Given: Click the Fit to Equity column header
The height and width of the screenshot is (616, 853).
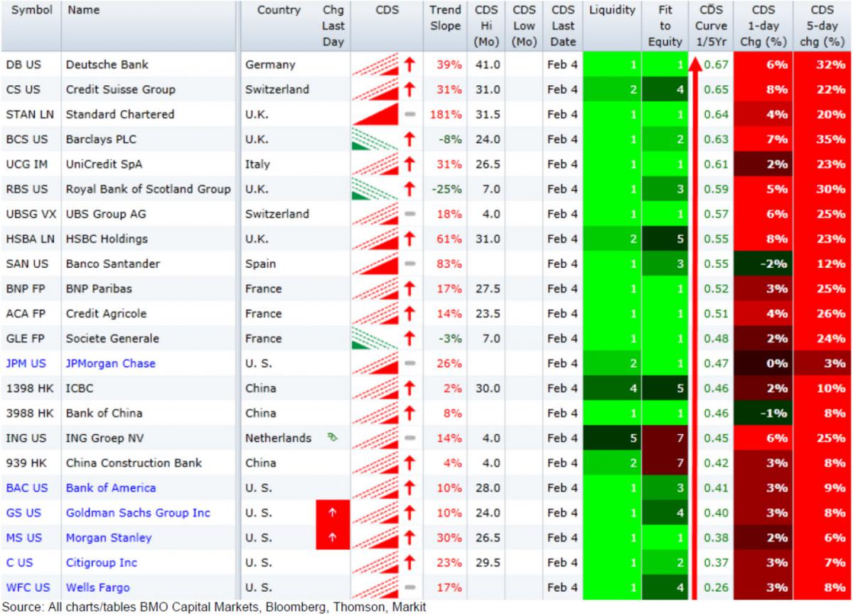Looking at the screenshot, I should click(665, 26).
